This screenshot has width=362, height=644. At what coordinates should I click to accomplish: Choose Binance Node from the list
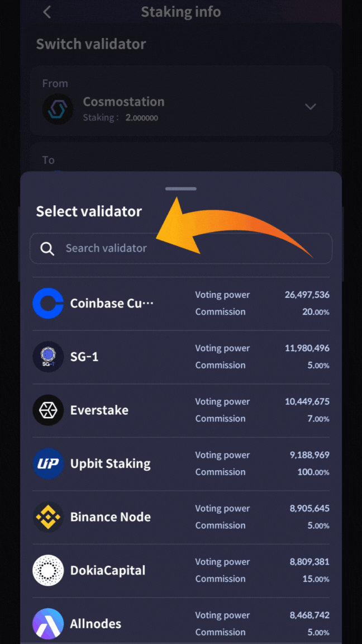110,517
